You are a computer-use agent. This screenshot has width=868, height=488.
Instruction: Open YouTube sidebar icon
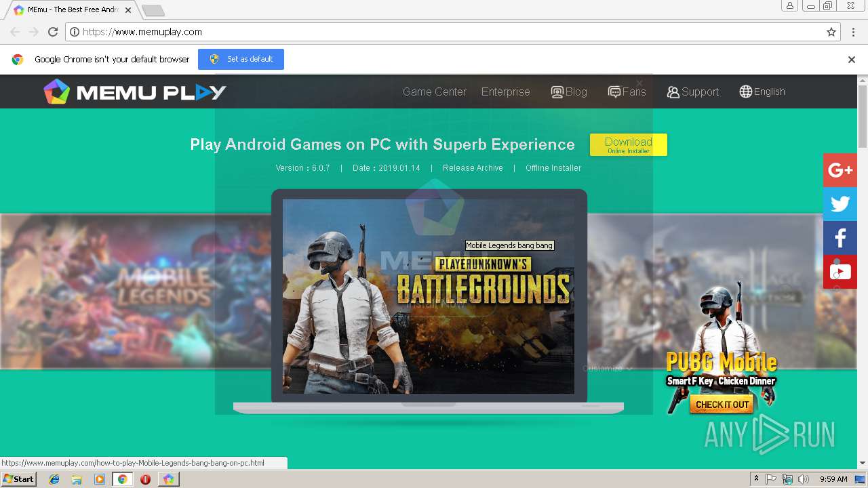point(840,272)
